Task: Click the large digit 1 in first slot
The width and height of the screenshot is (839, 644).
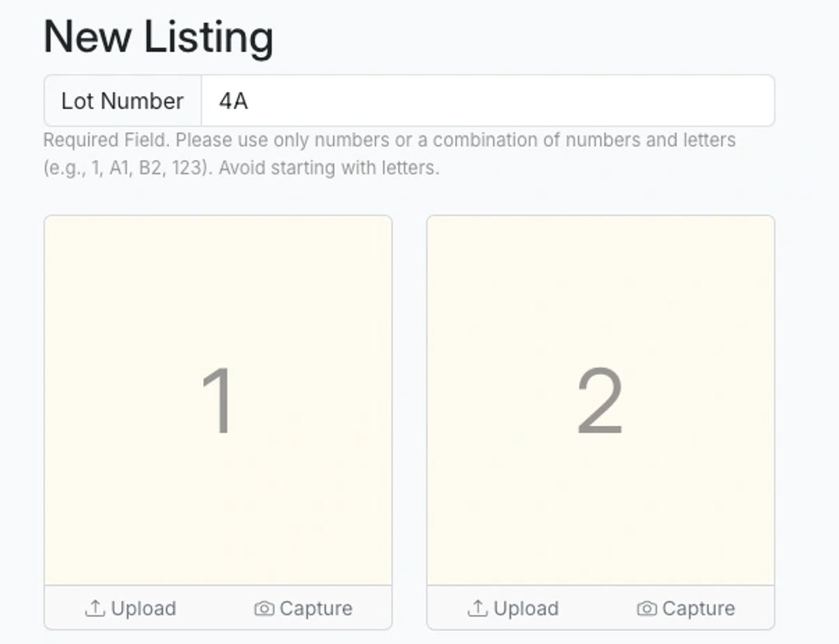Action: pos(218,401)
